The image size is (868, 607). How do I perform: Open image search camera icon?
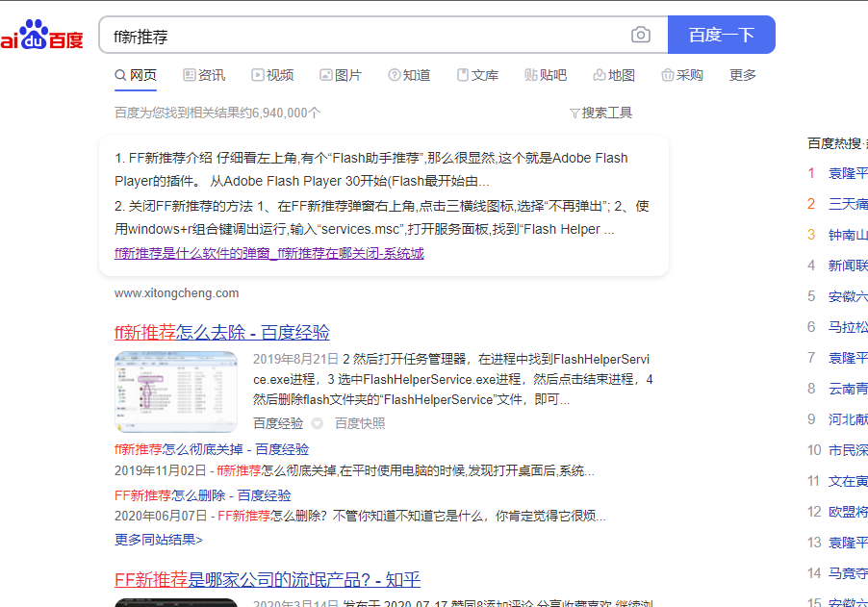click(641, 35)
